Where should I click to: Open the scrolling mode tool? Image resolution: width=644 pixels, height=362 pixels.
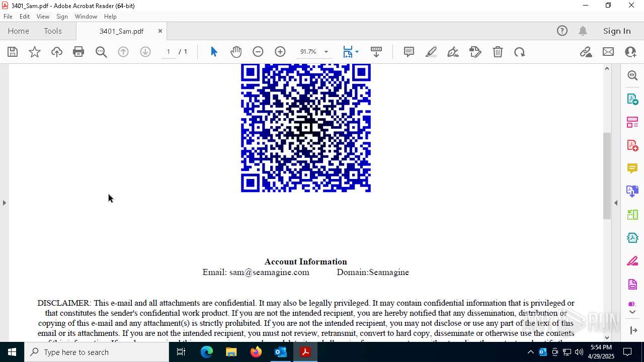376,52
